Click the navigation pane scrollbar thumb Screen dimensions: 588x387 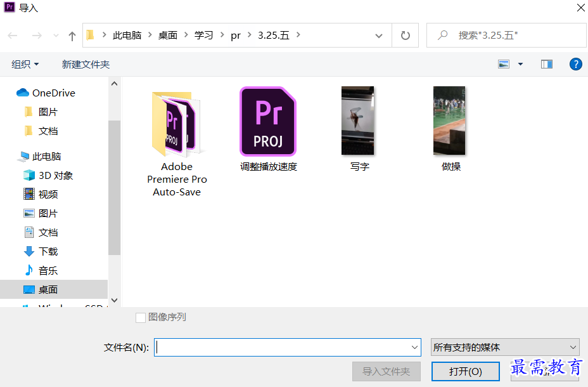coord(115,188)
